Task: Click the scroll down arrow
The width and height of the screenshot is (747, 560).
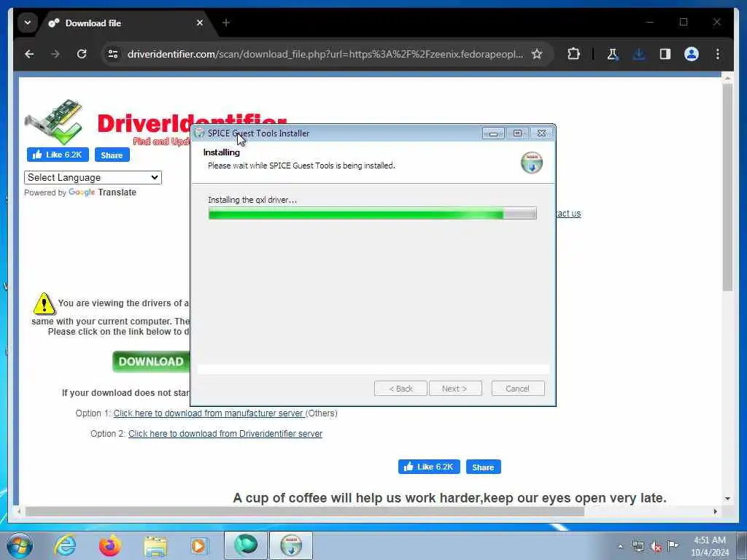Action: tap(727, 499)
